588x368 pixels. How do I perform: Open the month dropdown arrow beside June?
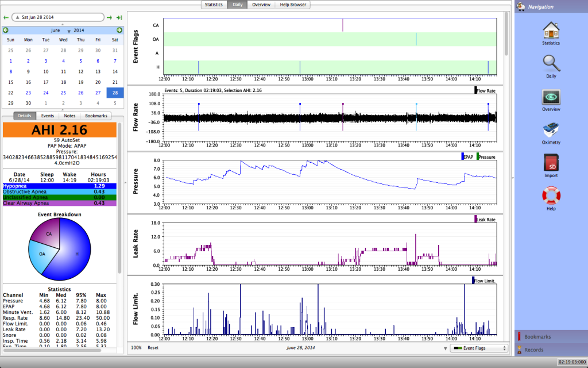point(69,30)
